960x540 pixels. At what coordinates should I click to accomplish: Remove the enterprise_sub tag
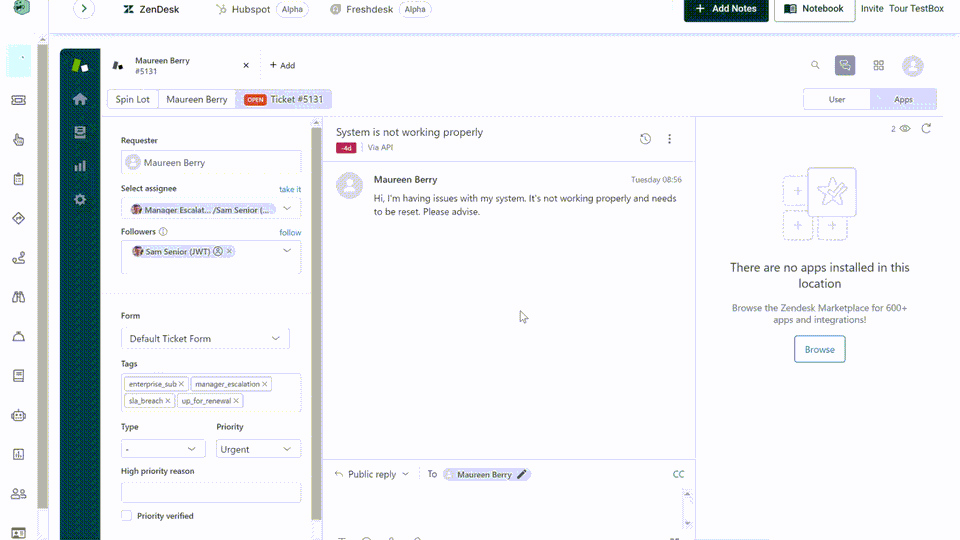coord(181,384)
